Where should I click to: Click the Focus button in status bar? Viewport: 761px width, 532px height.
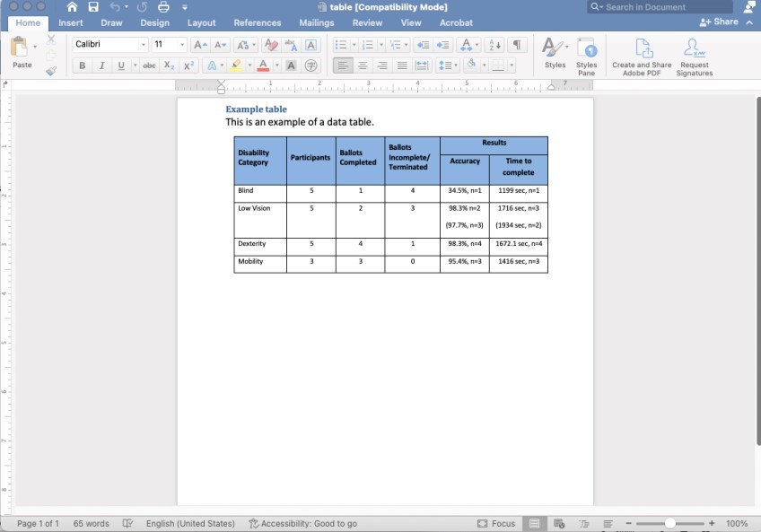[x=496, y=523]
